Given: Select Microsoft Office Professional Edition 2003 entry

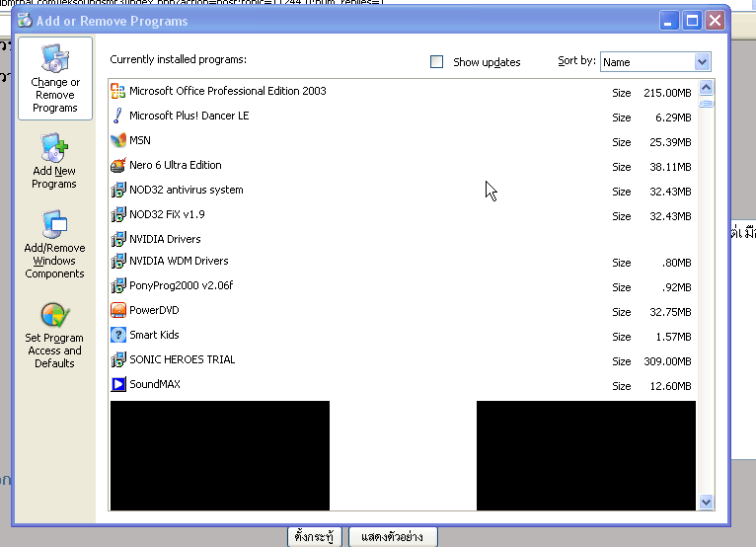Looking at the screenshot, I should 403,91.
